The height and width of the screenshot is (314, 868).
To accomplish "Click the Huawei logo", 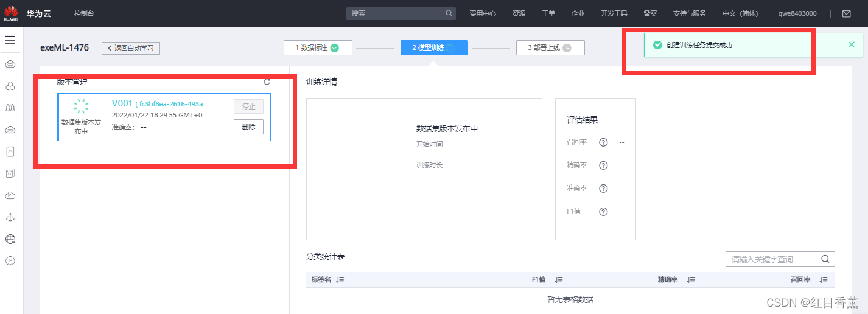I will pos(11,13).
